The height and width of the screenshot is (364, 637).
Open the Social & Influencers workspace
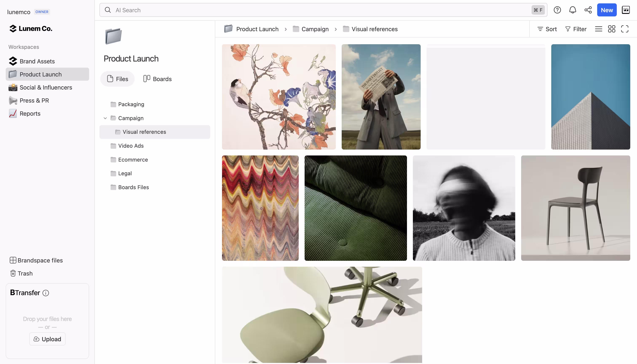46,87
